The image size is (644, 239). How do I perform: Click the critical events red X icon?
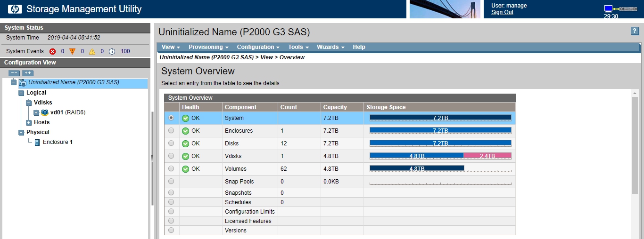point(53,51)
